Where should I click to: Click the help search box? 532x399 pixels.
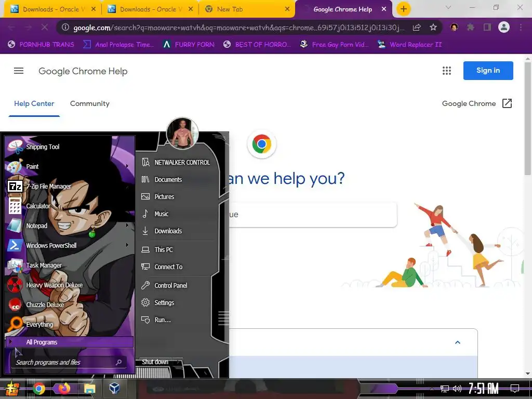tap(313, 215)
